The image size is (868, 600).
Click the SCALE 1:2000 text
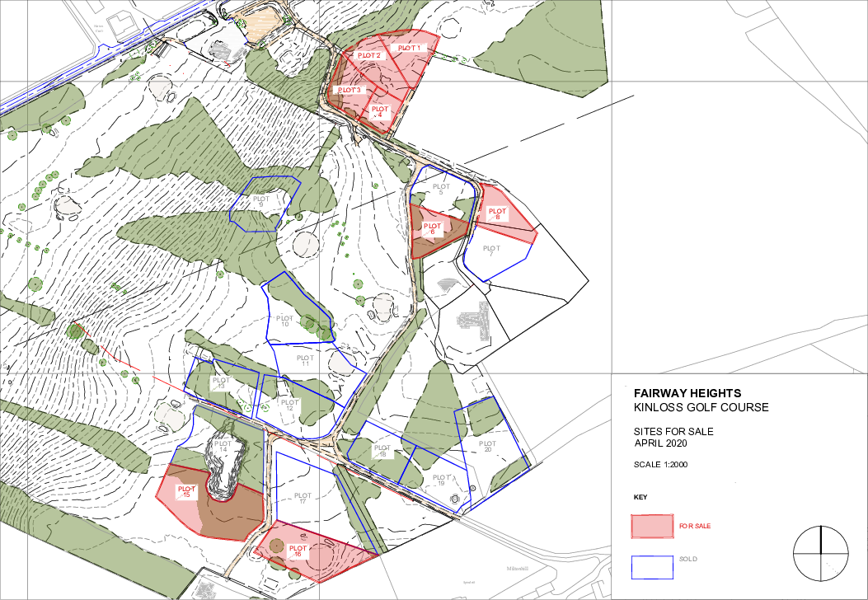(x=661, y=464)
